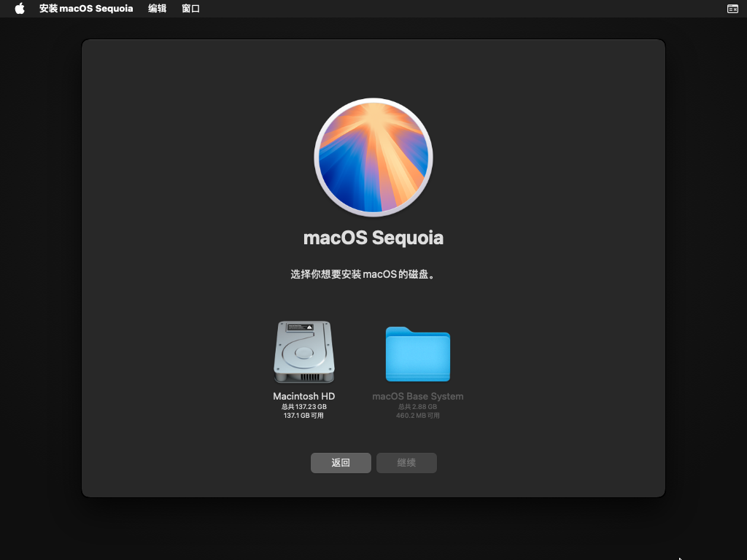
Task: Click the 总共 2.88 GB text
Action: point(418,407)
